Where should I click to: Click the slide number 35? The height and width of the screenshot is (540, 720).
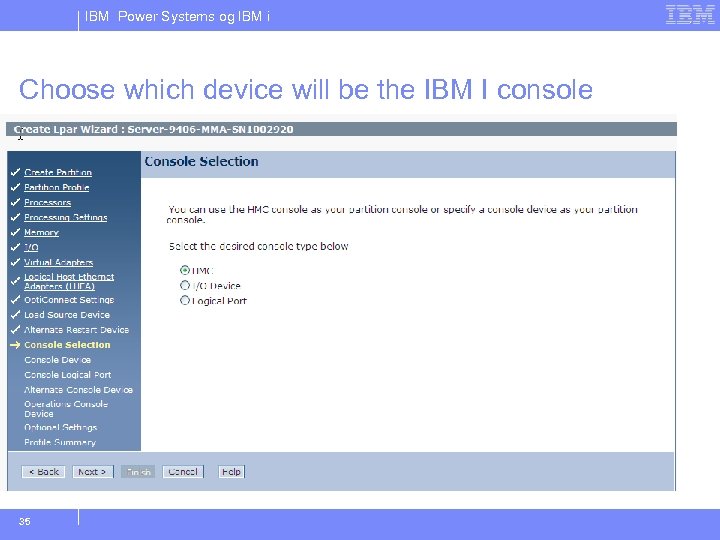coord(25,521)
